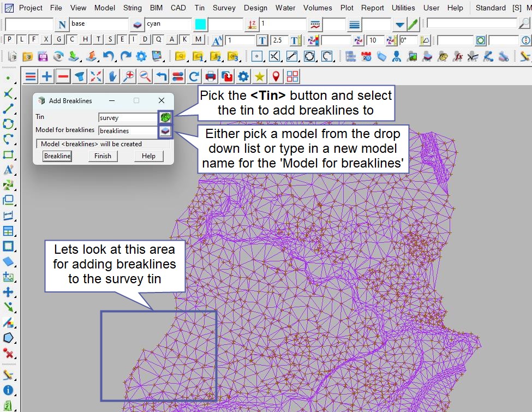This screenshot has width=532, height=412.
Task: Click the zoom in magnifier icon
Action: click(129, 76)
